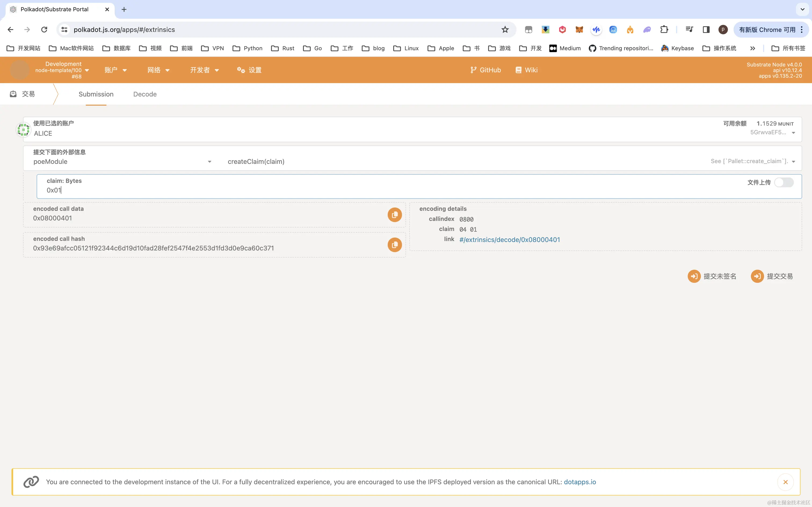812x507 pixels.
Task: Switch to the Decode tab
Action: (145, 94)
